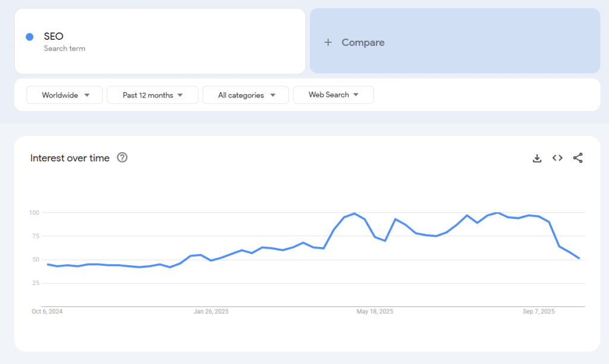Open the embed code icon
Viewport: 609px width, 364px height.
click(x=557, y=158)
